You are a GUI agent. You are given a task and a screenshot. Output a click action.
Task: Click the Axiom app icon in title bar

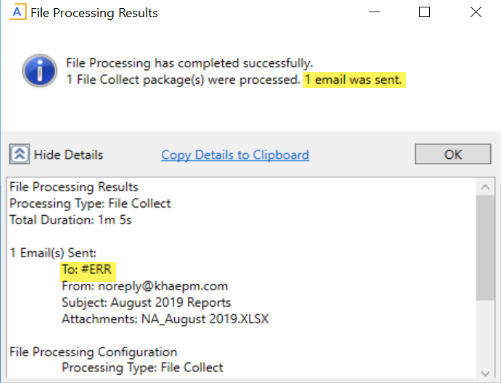(x=17, y=13)
